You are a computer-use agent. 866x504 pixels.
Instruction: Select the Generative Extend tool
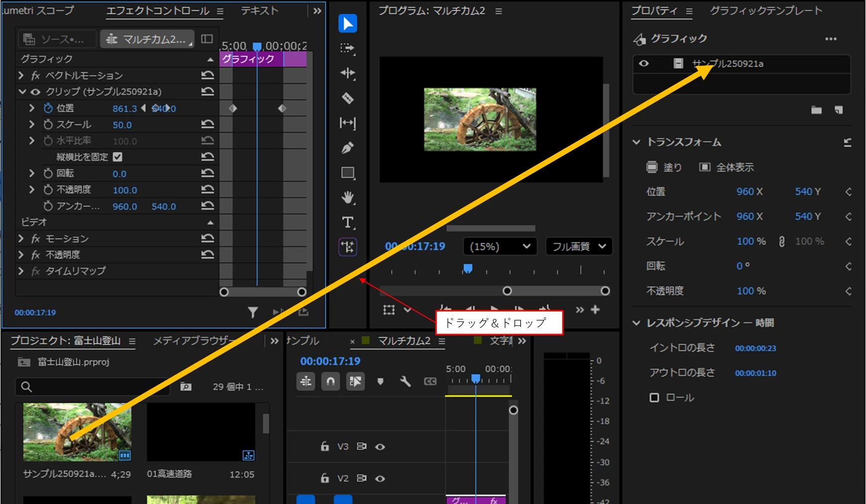pyautogui.click(x=348, y=247)
